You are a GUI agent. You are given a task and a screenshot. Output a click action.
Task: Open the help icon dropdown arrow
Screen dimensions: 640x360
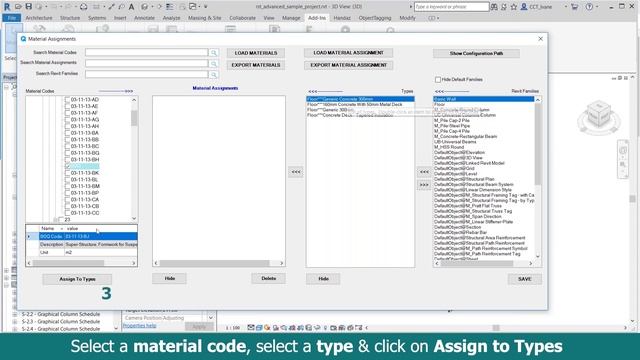pyautogui.click(x=596, y=7)
